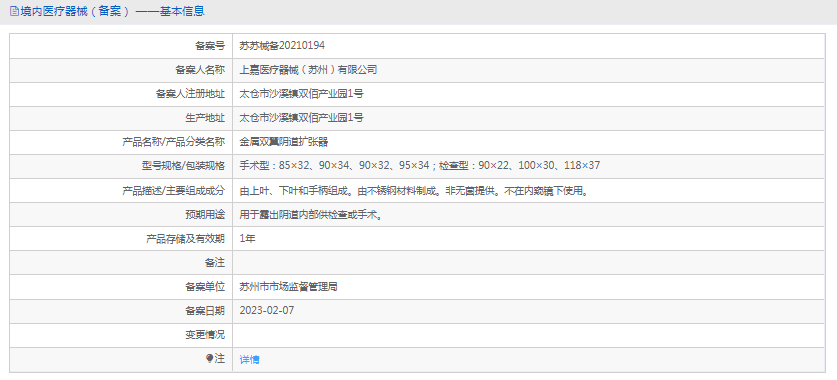Click the label 预期用途
Image resolution: width=837 pixels, height=380 pixels.
[x=205, y=215]
